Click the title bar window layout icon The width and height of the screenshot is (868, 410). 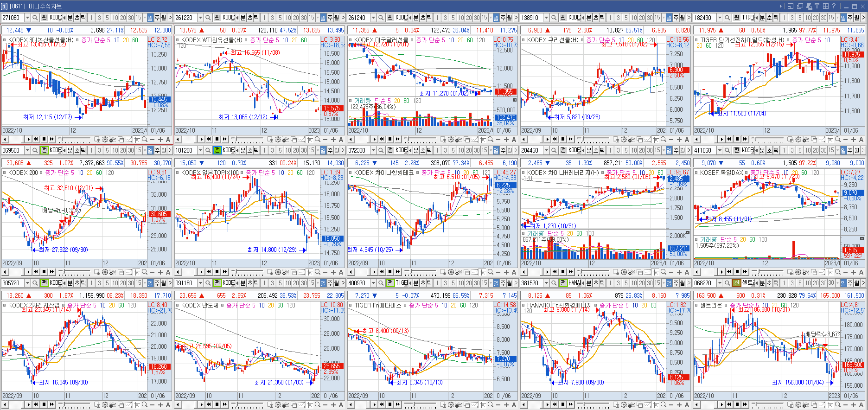pos(791,6)
